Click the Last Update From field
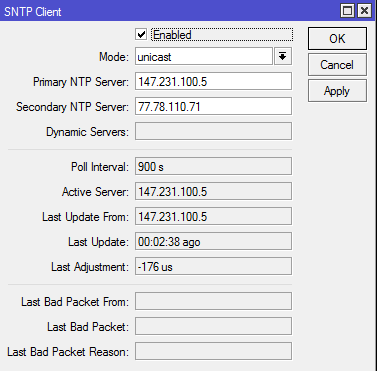377x371 pixels. coord(213,216)
